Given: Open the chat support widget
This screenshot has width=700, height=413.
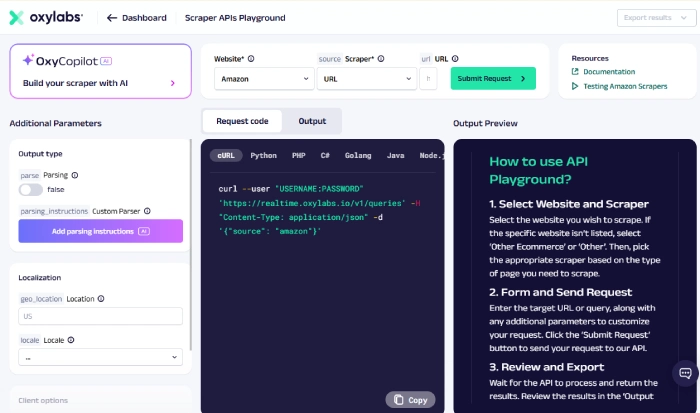Looking at the screenshot, I should (x=685, y=373).
